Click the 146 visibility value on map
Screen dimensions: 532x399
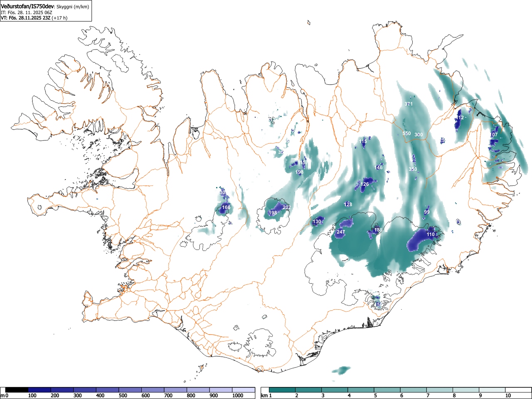click(379, 167)
